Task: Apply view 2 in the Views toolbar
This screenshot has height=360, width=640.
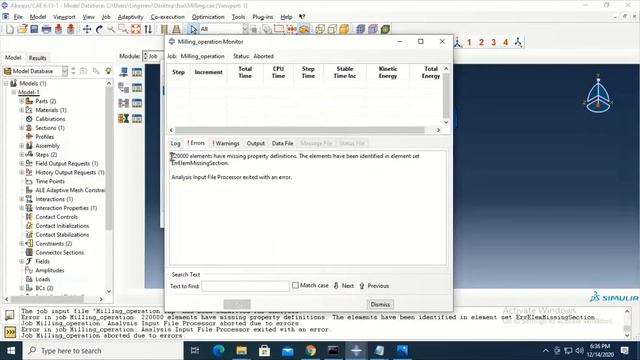Action: [481, 42]
